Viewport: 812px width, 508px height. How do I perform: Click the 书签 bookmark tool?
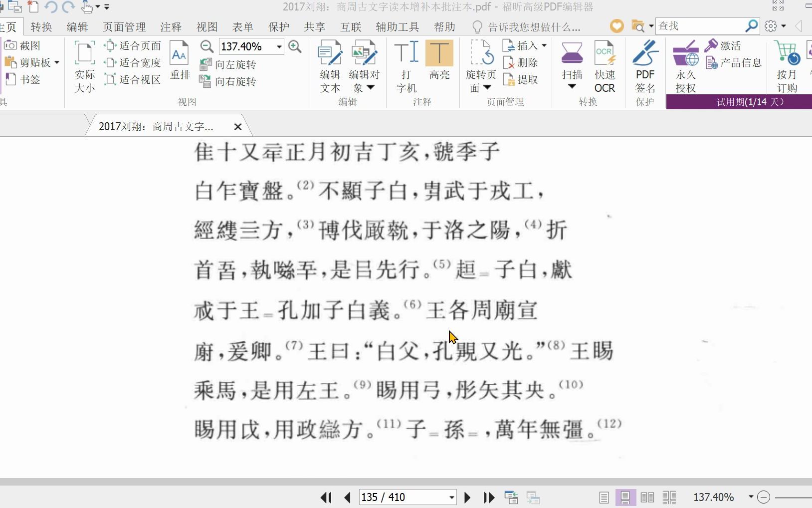click(x=22, y=79)
